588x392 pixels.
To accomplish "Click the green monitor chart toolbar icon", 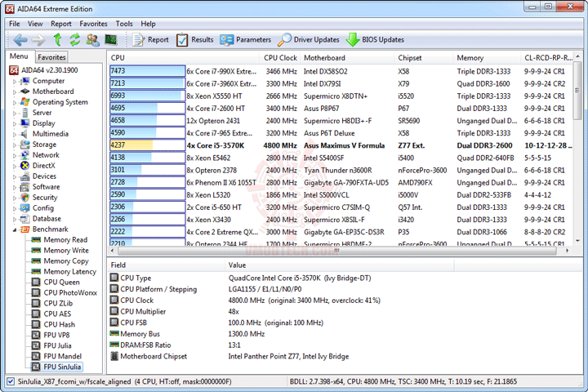I will pos(110,39).
